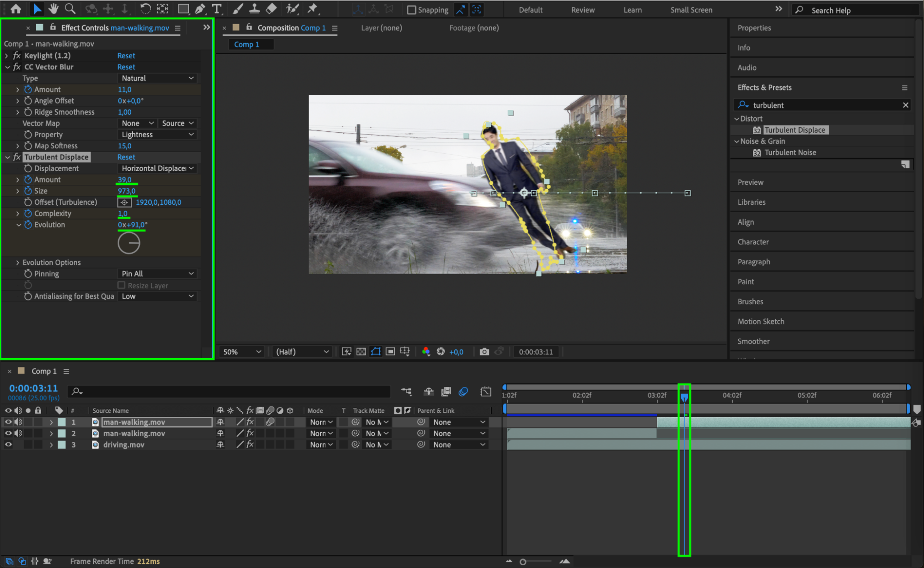Enable the Snapping checkbox
924x568 pixels.
point(411,10)
